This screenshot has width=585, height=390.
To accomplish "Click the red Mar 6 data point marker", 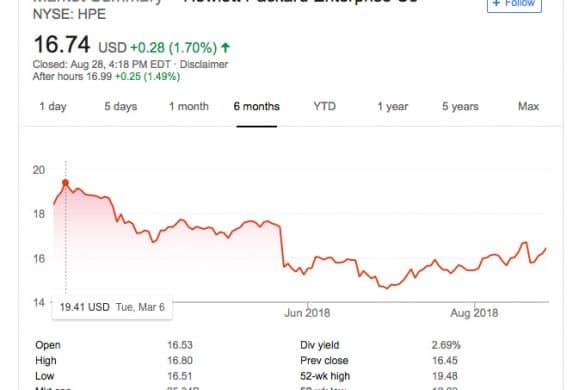I will pos(65,182).
